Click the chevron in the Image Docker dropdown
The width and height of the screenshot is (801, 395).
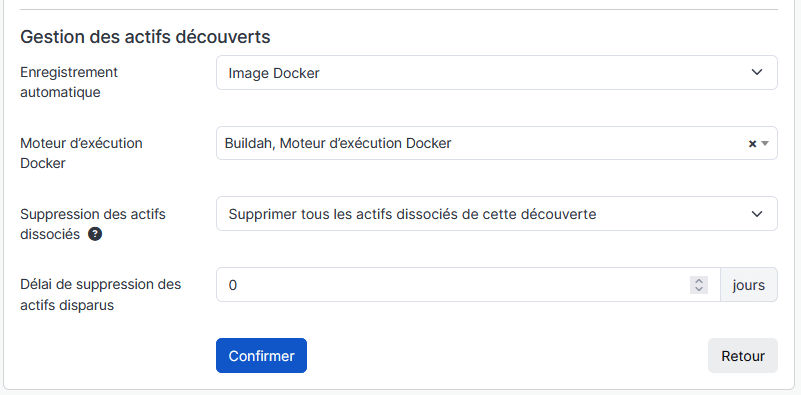[757, 72]
